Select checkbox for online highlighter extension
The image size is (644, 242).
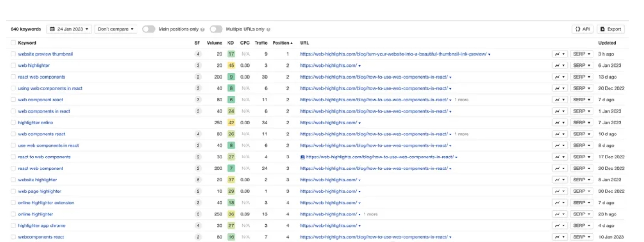[x=13, y=203]
